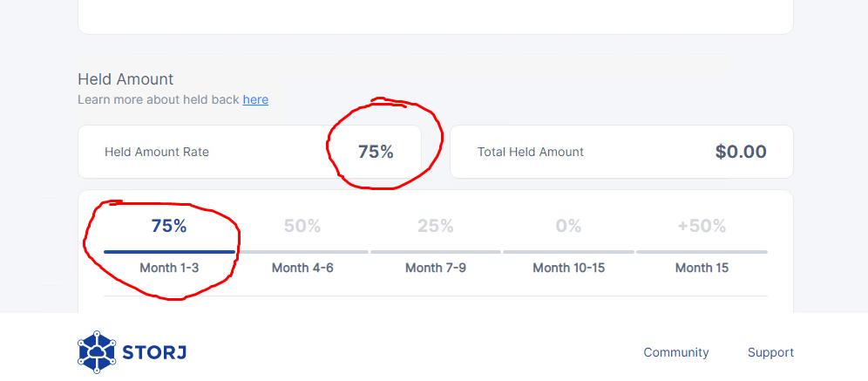868x381 pixels.
Task: Click the 75% value above Month 1-3
Action: [169, 226]
